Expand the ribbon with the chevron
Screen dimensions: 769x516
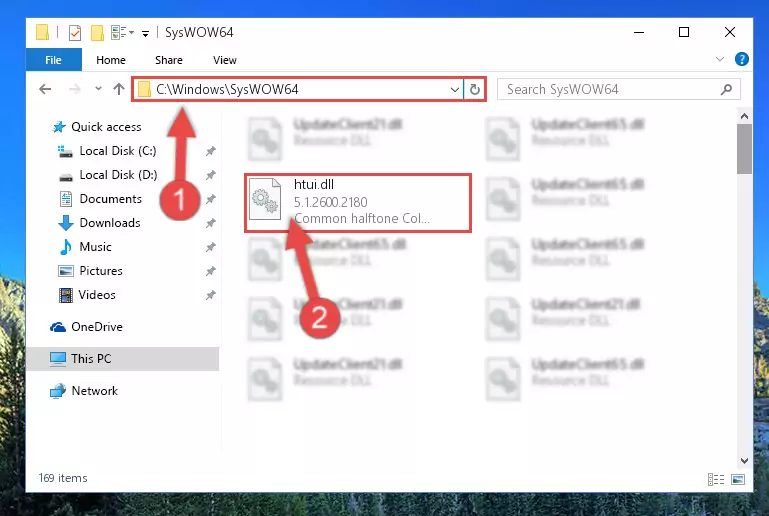(x=719, y=59)
